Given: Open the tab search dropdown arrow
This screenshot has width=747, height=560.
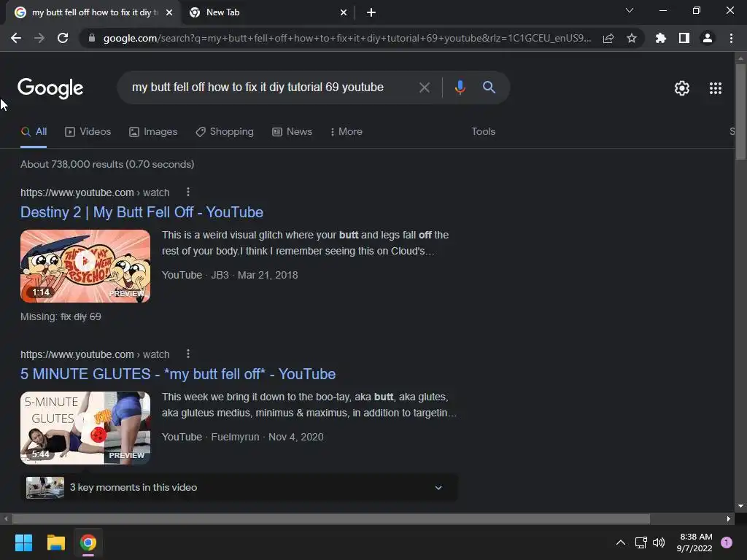Looking at the screenshot, I should 630,10.
